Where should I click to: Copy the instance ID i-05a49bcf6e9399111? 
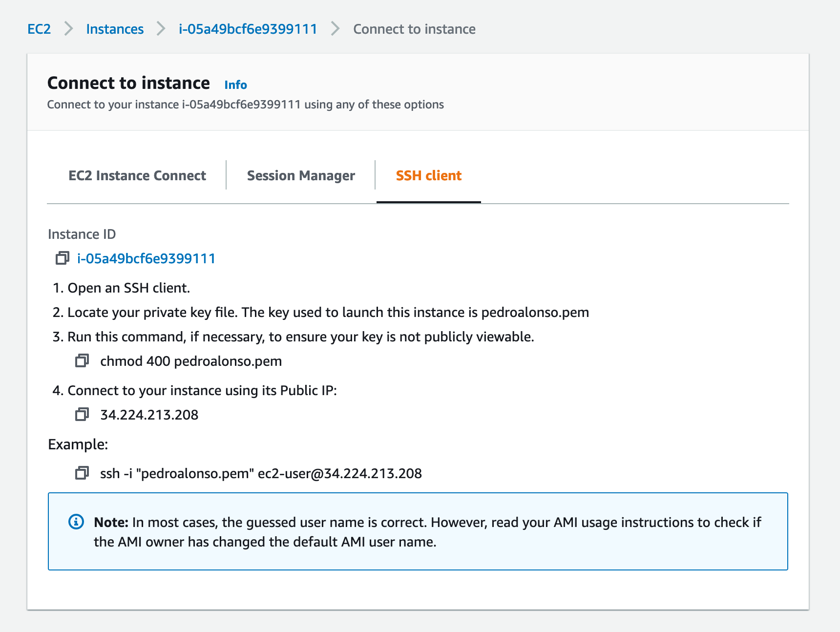[x=62, y=258]
